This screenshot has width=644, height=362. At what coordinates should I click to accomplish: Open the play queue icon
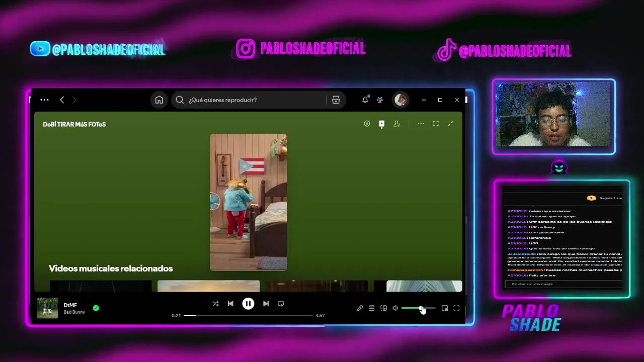pos(372,308)
